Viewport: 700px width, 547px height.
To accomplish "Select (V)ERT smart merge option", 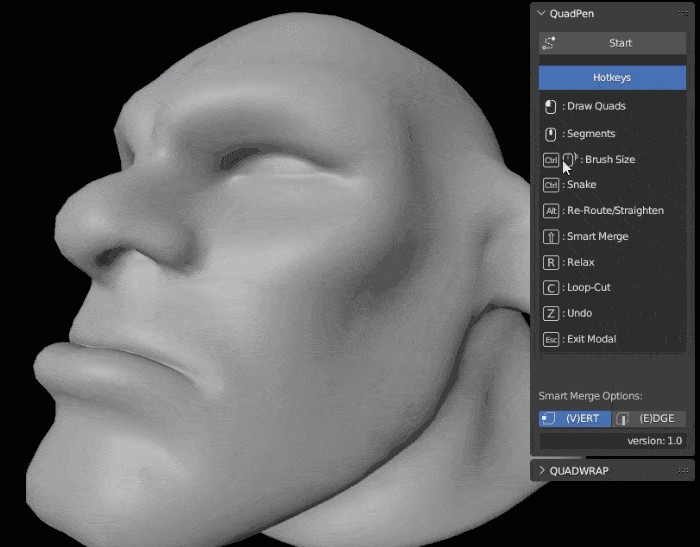I will pos(575,418).
